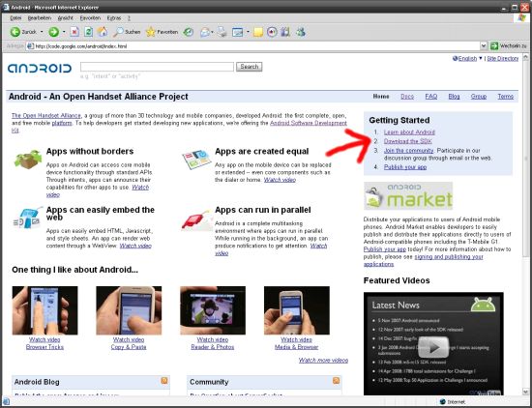The height and width of the screenshot is (408, 532).
Task: Click the Watch more videos link
Action: 323,361
